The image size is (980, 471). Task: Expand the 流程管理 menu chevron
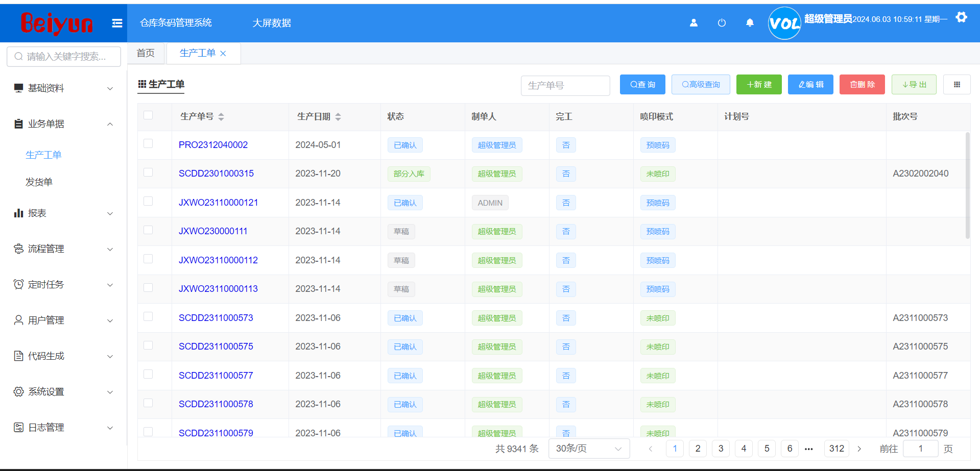110,250
